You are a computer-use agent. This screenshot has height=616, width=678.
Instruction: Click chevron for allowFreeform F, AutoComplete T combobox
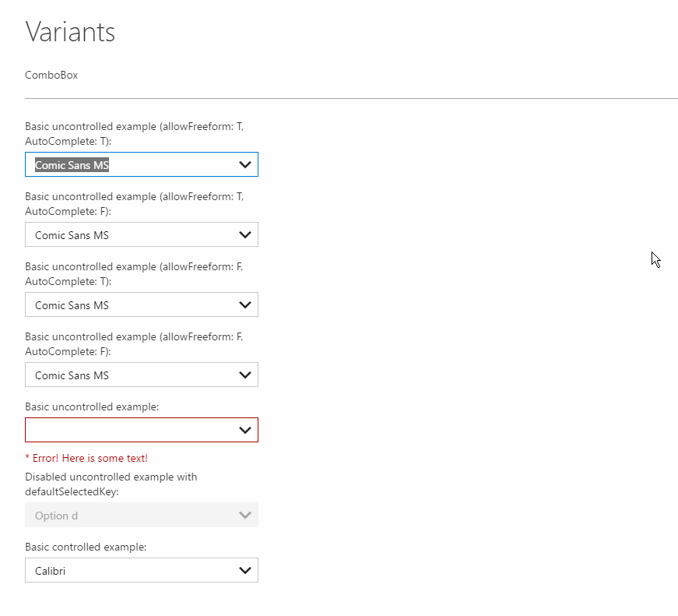coord(245,305)
